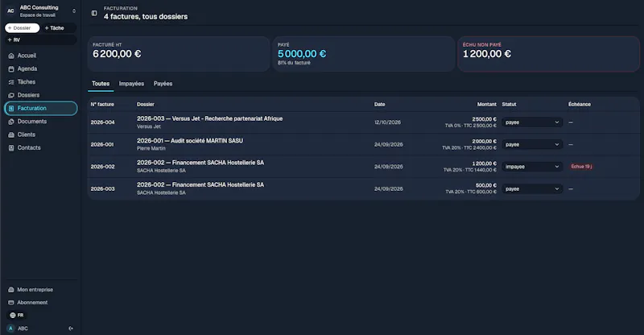The height and width of the screenshot is (335, 644).
Task: Click the Agenda calendar icon
Action: (x=11, y=69)
